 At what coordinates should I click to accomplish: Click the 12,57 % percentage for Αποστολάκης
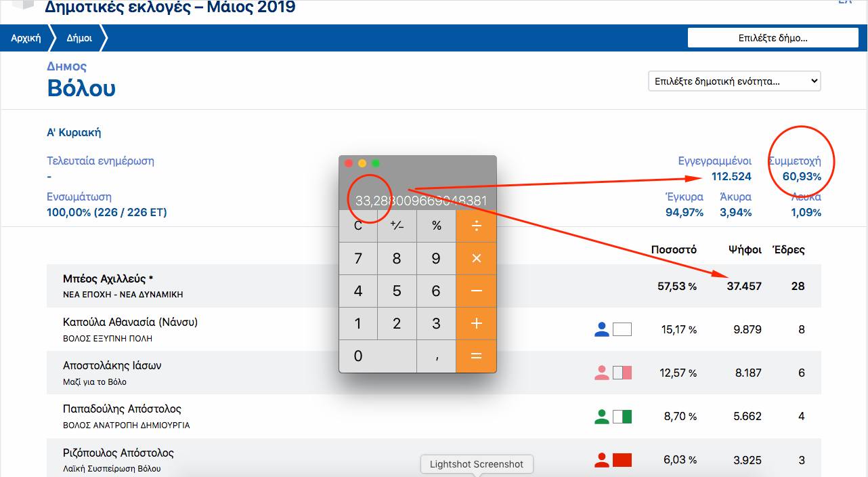[678, 373]
